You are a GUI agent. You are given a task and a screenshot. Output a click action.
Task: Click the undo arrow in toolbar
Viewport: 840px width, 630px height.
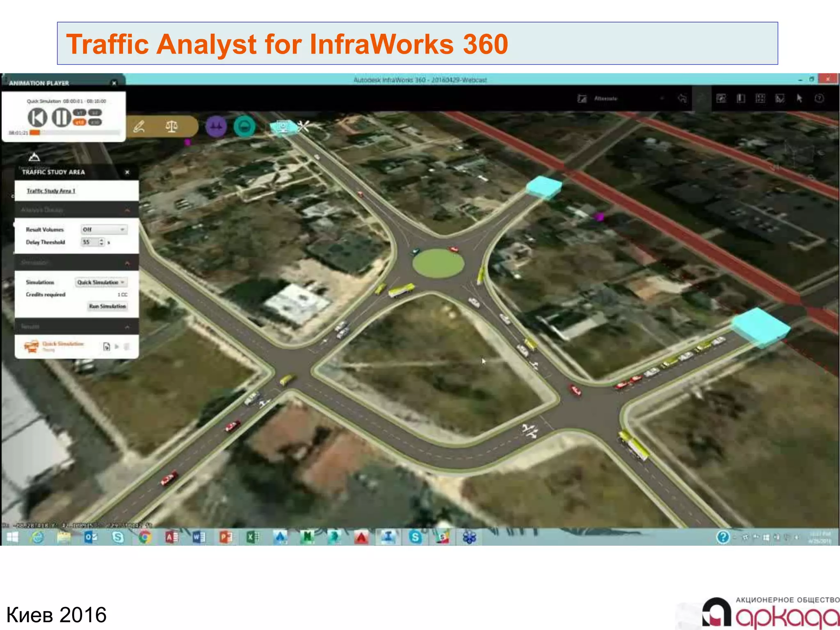pyautogui.click(x=682, y=98)
